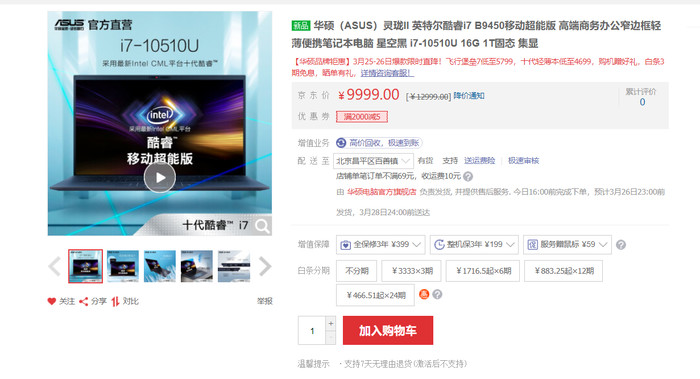Image resolution: width=700 pixels, height=379 pixels.
Task: Expand the 全保修3年 ¥399 warranty dropdown
Action: point(380,245)
